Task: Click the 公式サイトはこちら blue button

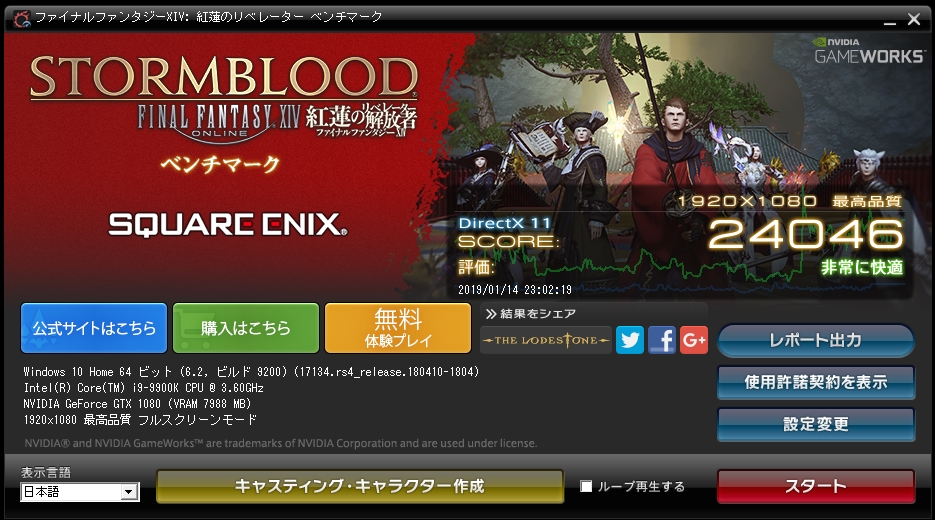Action: coord(94,328)
